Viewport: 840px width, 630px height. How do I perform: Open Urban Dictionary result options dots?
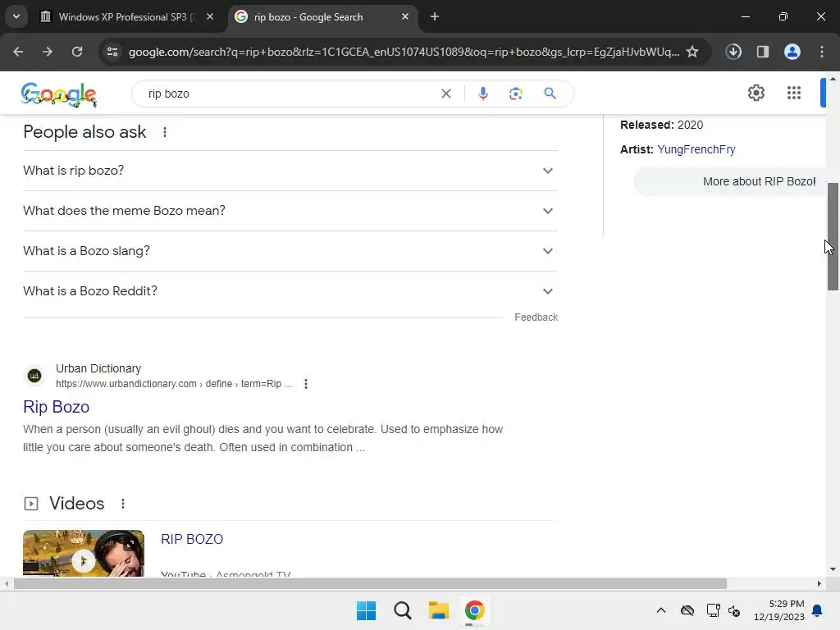[306, 384]
